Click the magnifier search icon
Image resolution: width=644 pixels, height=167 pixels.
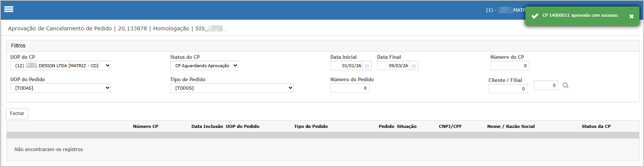tap(566, 85)
